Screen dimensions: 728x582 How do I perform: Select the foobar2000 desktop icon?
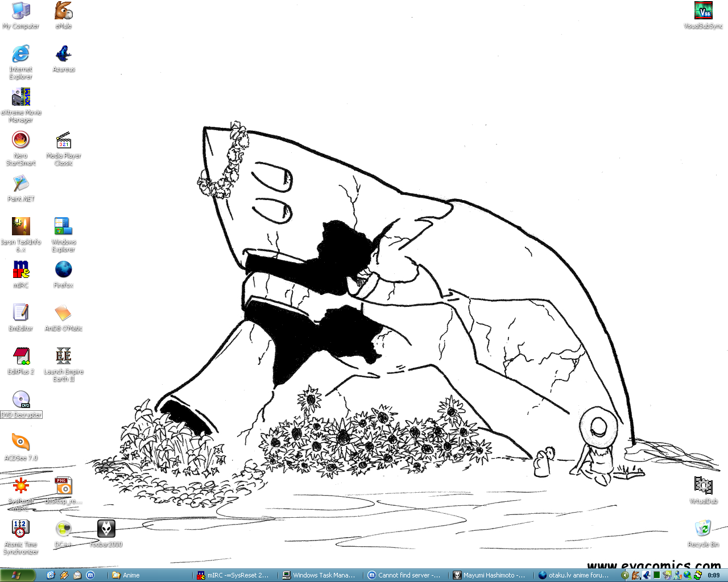pyautogui.click(x=106, y=534)
